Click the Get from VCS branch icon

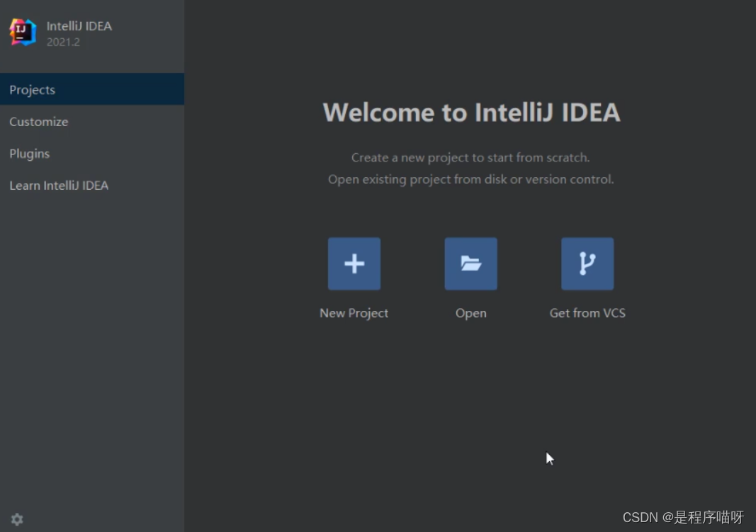[587, 264]
